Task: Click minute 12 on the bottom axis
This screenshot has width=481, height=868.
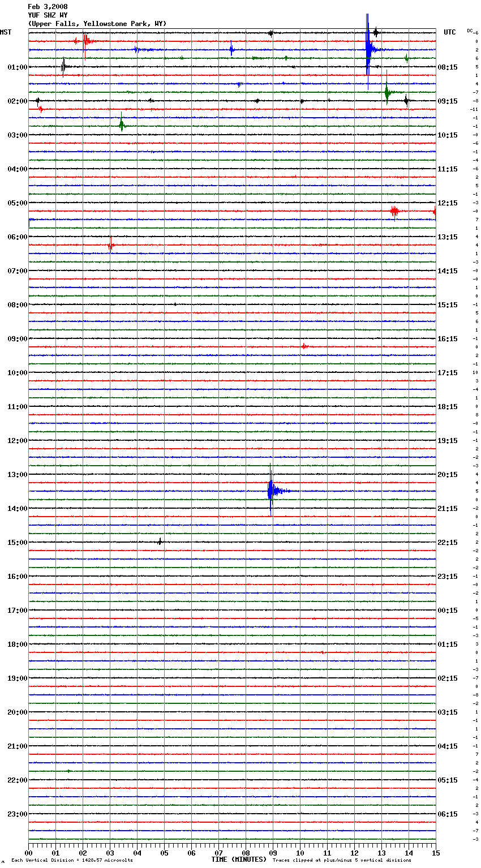Action: coord(354,853)
